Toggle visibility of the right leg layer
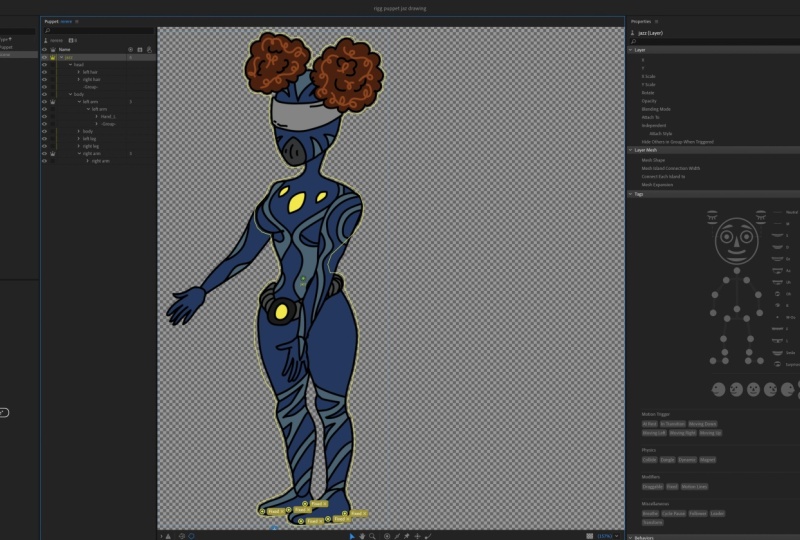The image size is (800, 540). 44,146
